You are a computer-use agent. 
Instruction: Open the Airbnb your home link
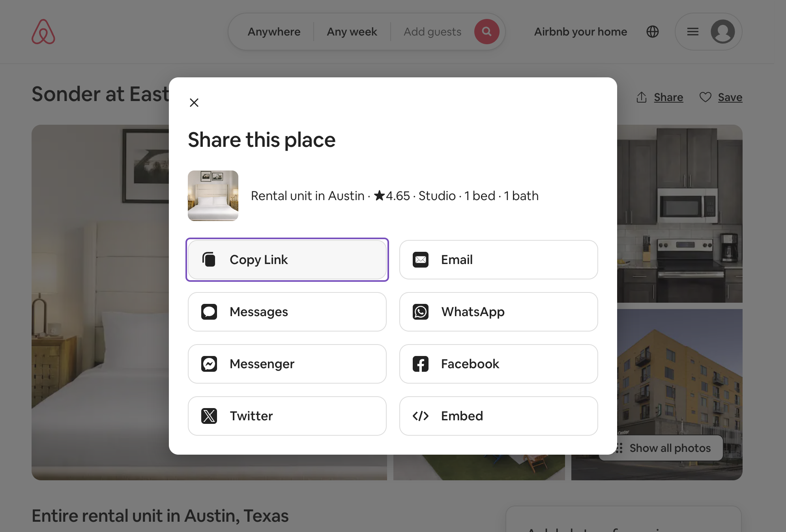pyautogui.click(x=580, y=32)
